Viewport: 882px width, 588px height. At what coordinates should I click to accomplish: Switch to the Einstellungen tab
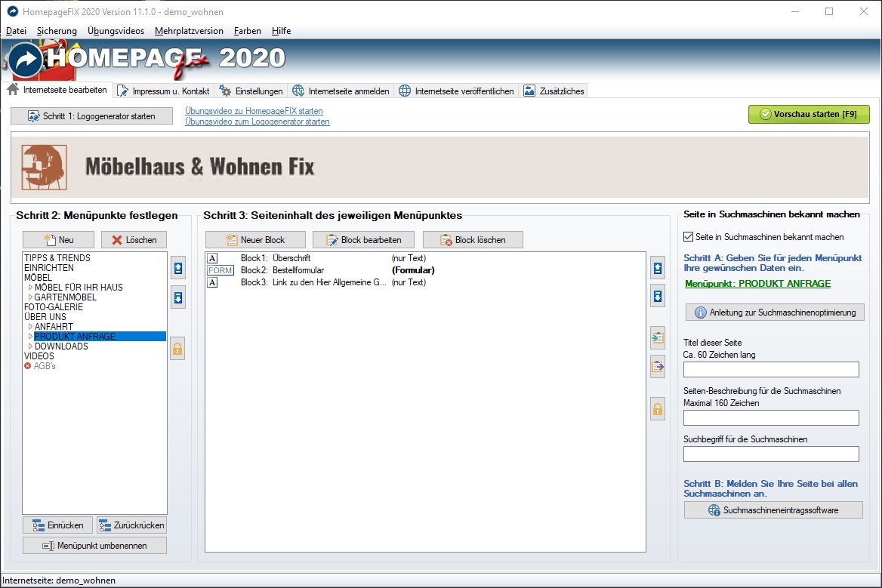(251, 91)
